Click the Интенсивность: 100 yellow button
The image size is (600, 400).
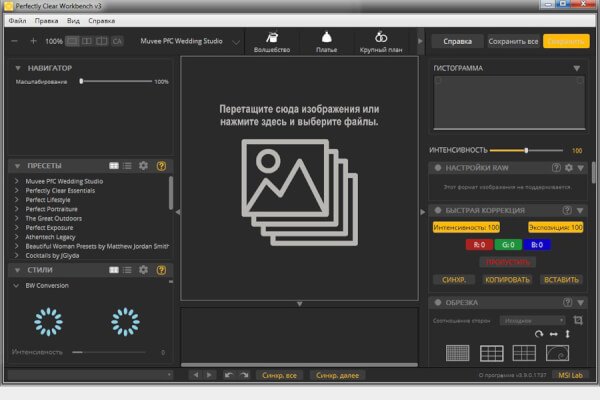coord(466,227)
